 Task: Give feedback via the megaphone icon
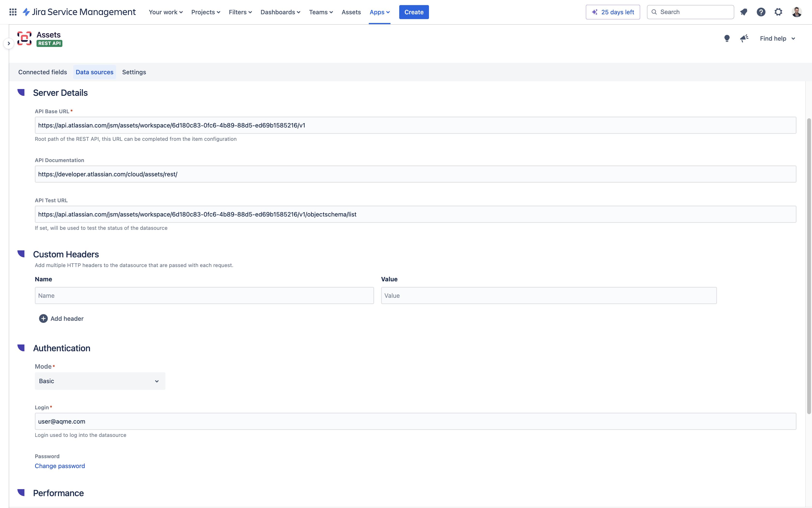click(744, 38)
